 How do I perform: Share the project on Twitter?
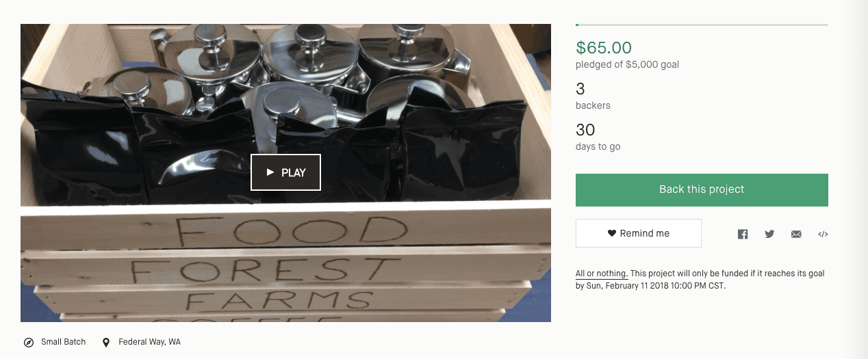tap(769, 234)
